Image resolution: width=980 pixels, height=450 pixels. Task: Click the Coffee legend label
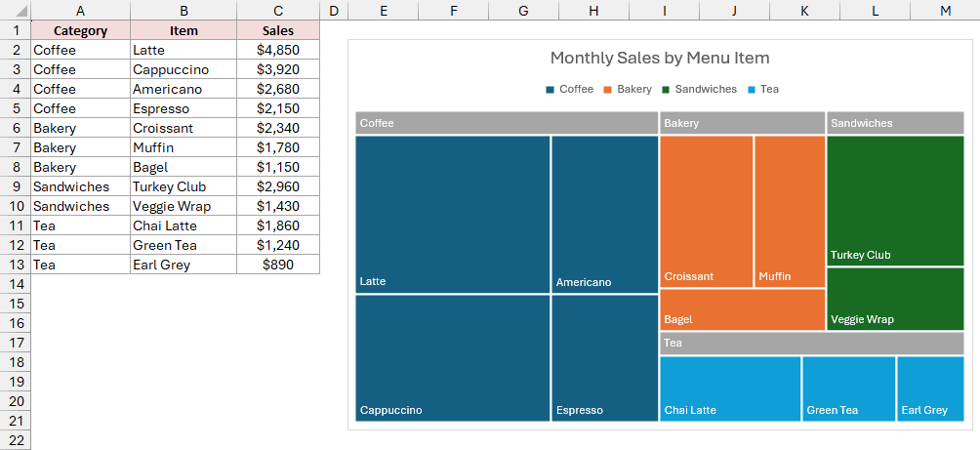pyautogui.click(x=576, y=90)
